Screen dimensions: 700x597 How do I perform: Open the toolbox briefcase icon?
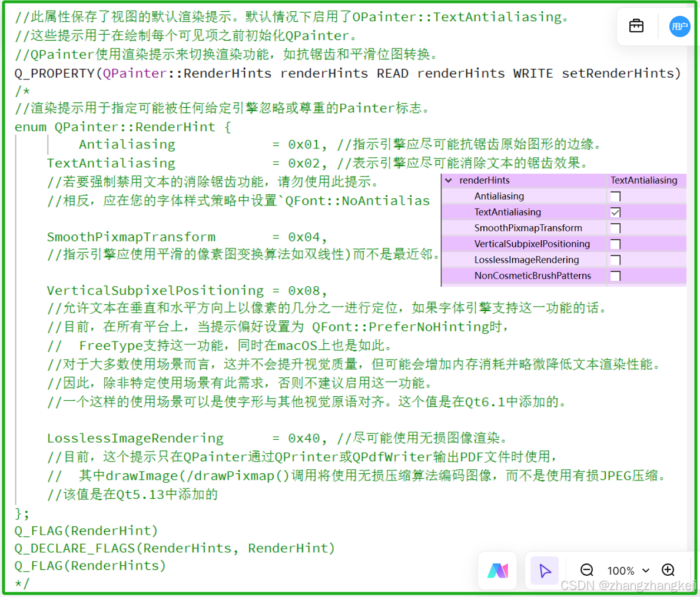click(x=636, y=26)
